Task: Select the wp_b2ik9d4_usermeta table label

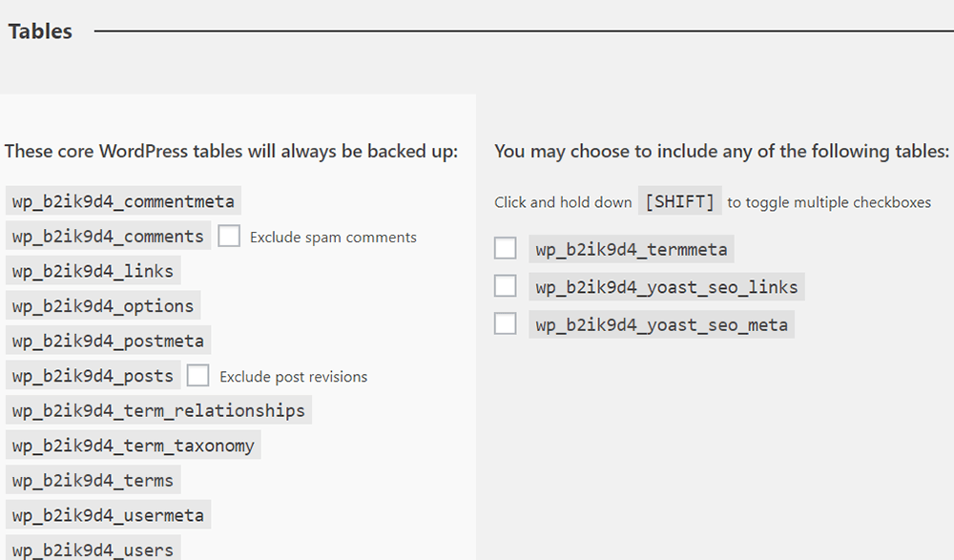Action: [x=108, y=515]
